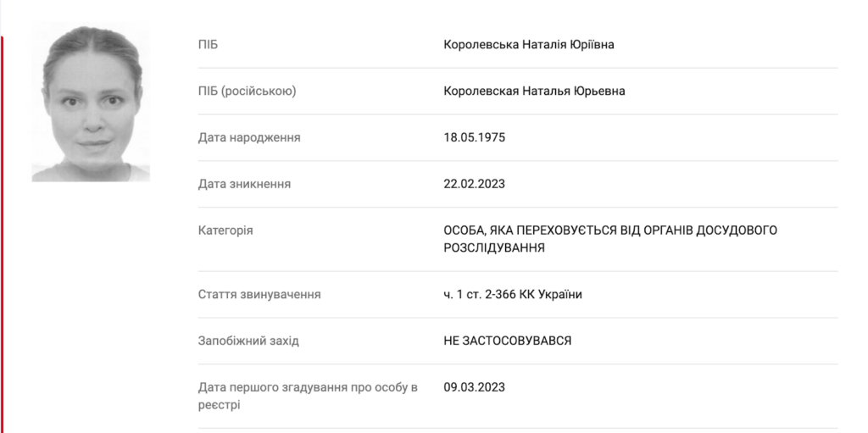This screenshot has height=433, width=868.
Task: Click the Стаття звинувачення label
Action: pyautogui.click(x=259, y=294)
